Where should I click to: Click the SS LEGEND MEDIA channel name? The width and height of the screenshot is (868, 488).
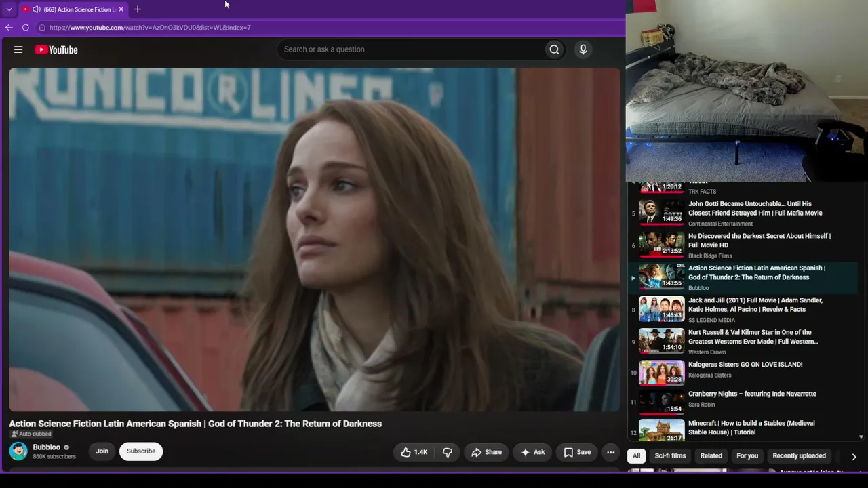point(711,320)
